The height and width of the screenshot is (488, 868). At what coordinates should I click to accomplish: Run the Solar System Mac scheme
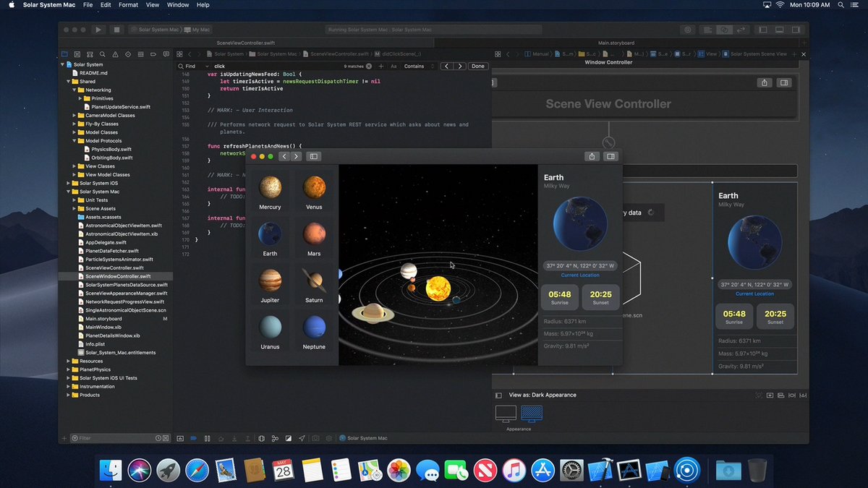coord(99,30)
